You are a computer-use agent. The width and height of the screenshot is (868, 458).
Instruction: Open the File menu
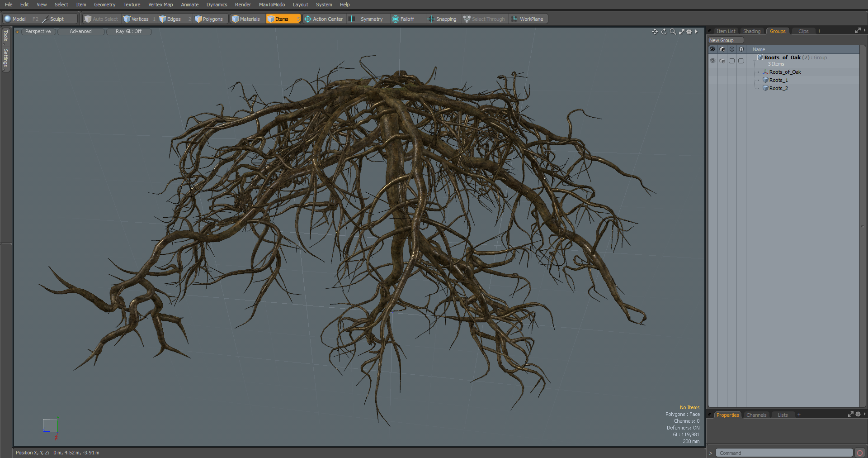(9, 5)
